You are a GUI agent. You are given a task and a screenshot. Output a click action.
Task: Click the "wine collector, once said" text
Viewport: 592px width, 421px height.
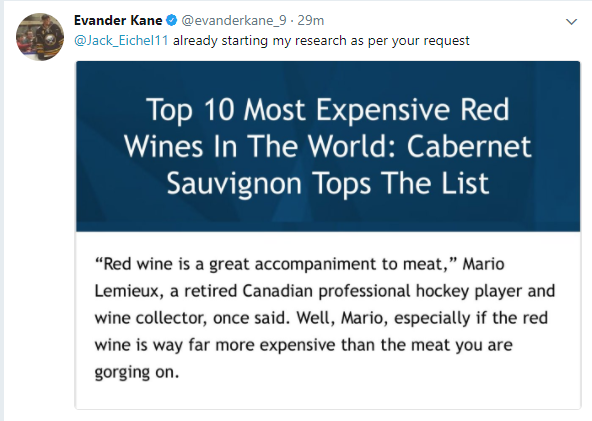click(192, 318)
